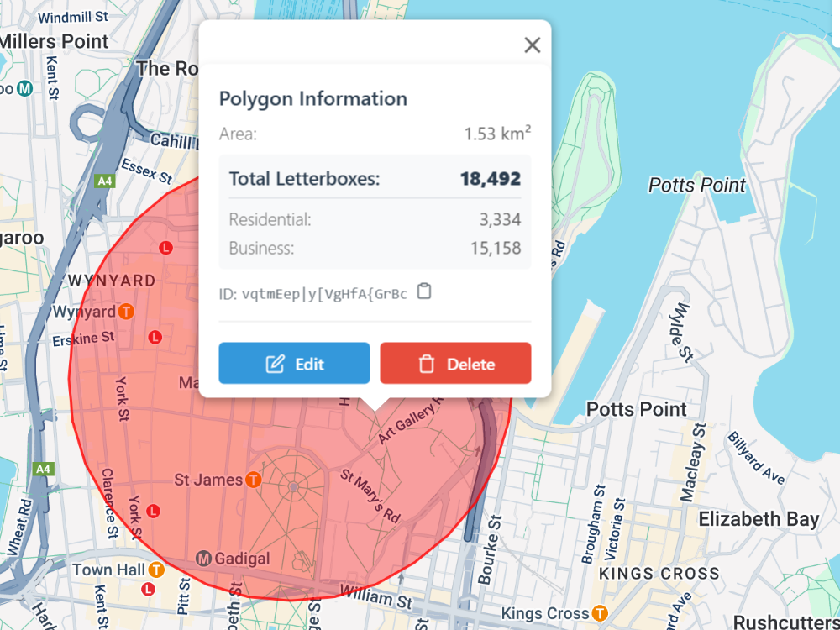Select the Kings Cross train station icon
Viewport: 840px width, 630px height.
click(x=600, y=613)
